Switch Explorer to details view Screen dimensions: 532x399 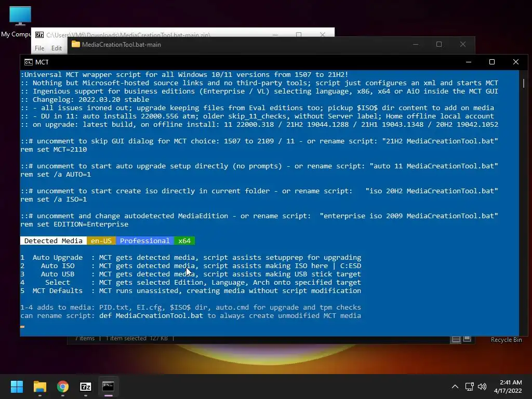[x=456, y=339]
